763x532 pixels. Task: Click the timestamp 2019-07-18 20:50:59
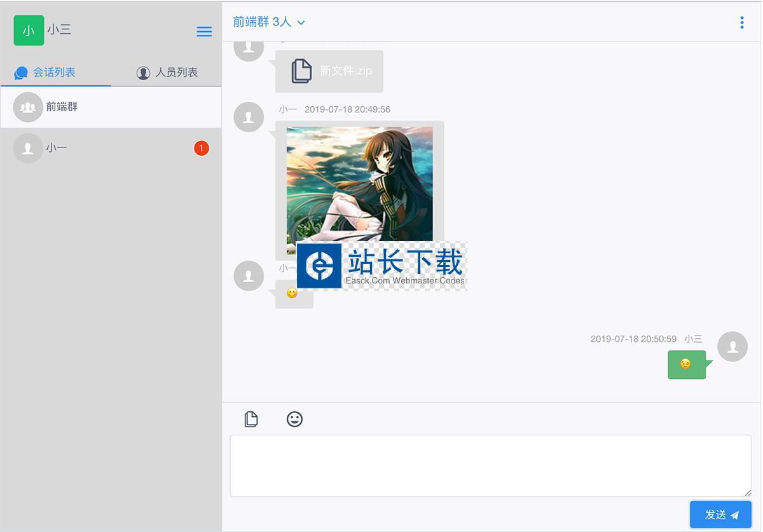[633, 339]
